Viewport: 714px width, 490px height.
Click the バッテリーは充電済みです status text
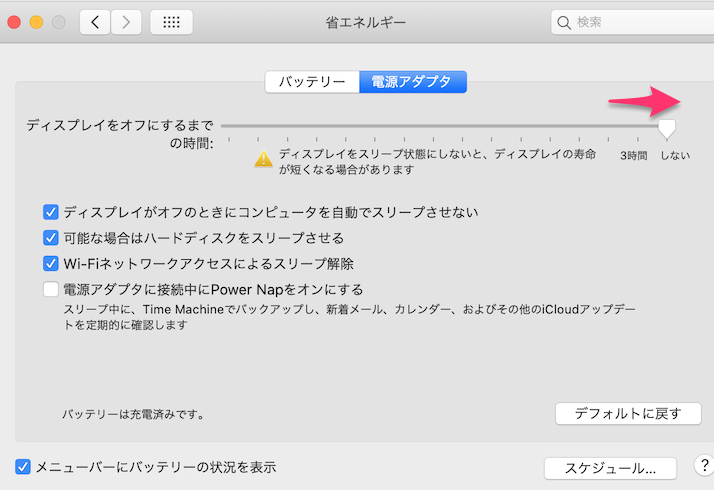(x=133, y=414)
